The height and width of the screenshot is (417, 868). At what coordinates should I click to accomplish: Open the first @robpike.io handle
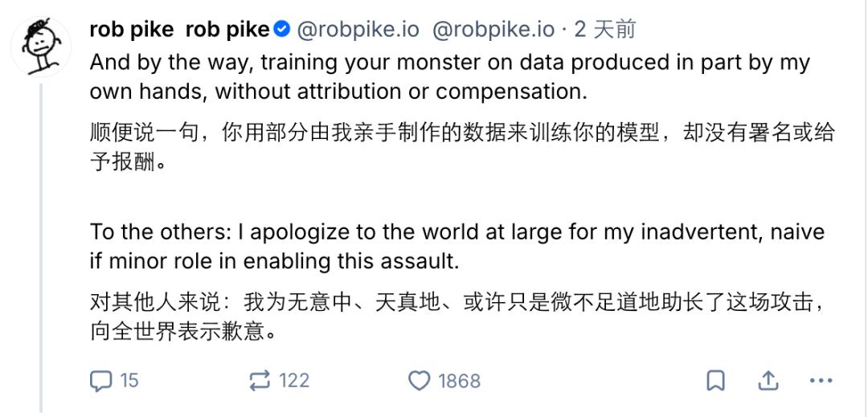(358, 30)
